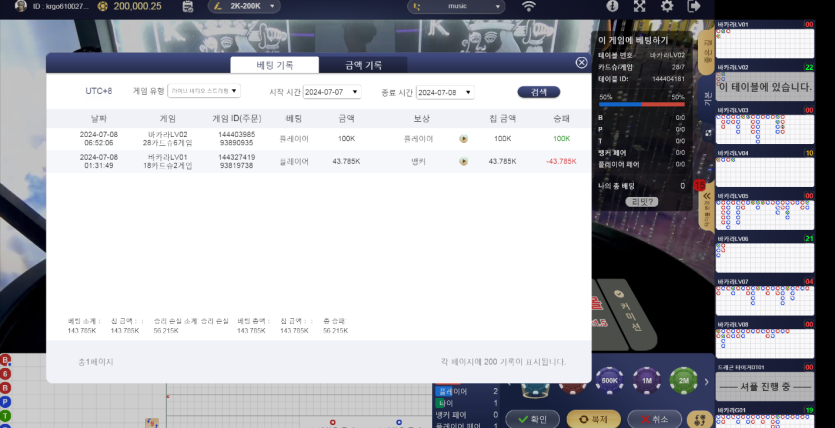Open the betting history clipboard icon

point(187,6)
